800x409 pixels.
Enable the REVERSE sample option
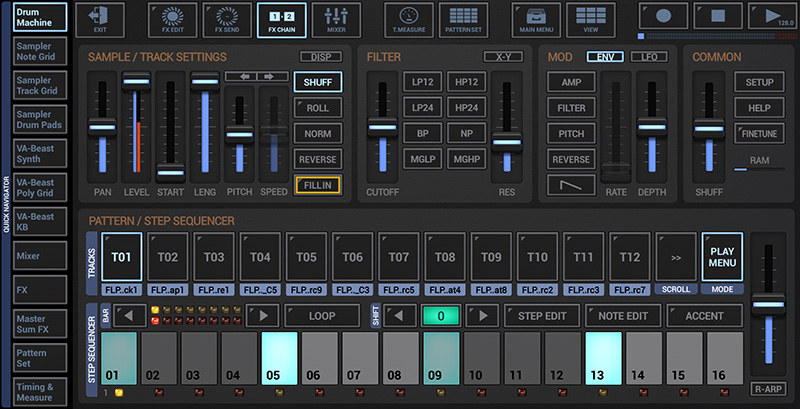coord(318,159)
